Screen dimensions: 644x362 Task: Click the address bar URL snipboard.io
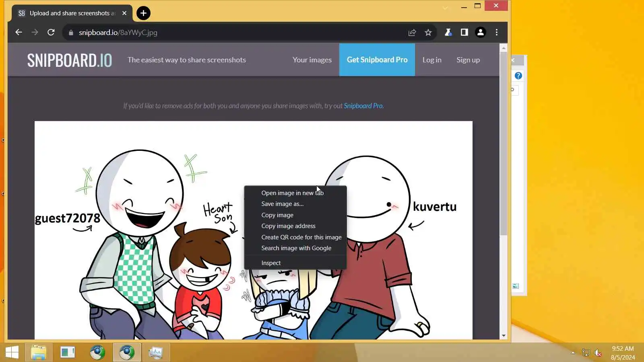coord(118,33)
